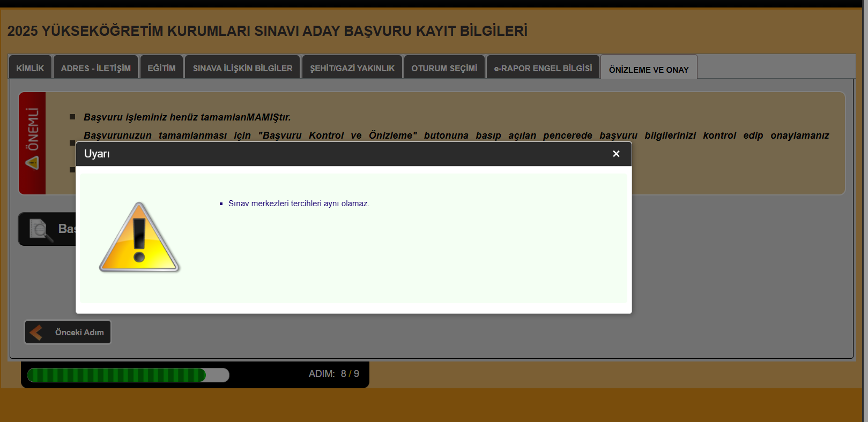Click the ÖNEMLİ warning side label
868x422 pixels.
click(x=32, y=143)
